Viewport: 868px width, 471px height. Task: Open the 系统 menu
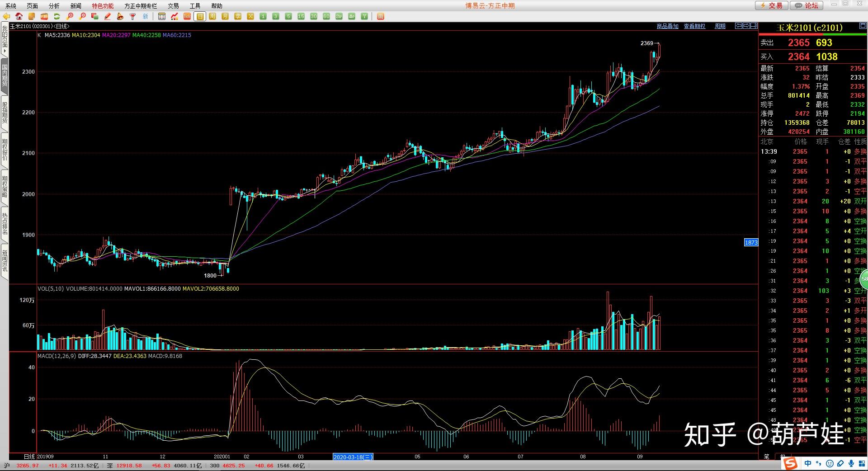pyautogui.click(x=11, y=6)
